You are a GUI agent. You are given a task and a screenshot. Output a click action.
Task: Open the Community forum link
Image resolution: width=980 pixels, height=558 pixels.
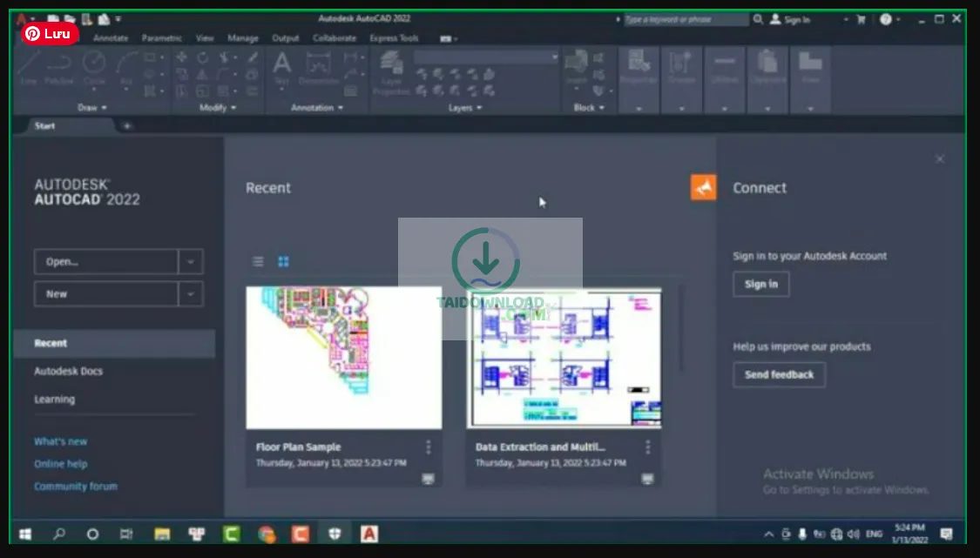pyautogui.click(x=76, y=486)
